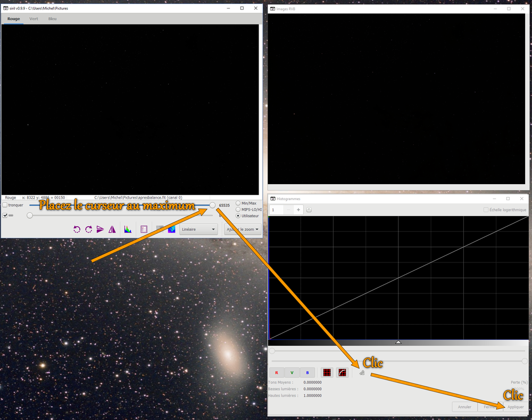Image resolution: width=532 pixels, height=420 pixels.
Task: Toggle negative view icon in Siril toolbar
Action: 160,229
